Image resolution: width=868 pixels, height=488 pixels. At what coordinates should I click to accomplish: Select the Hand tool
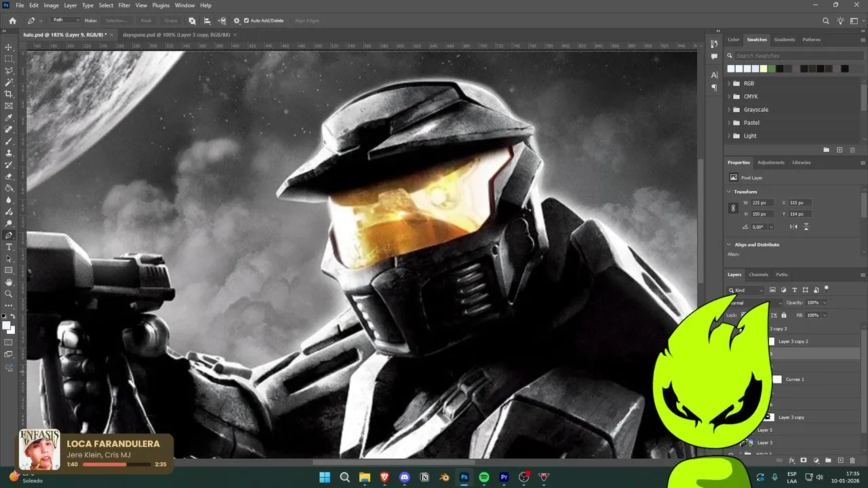coord(9,282)
